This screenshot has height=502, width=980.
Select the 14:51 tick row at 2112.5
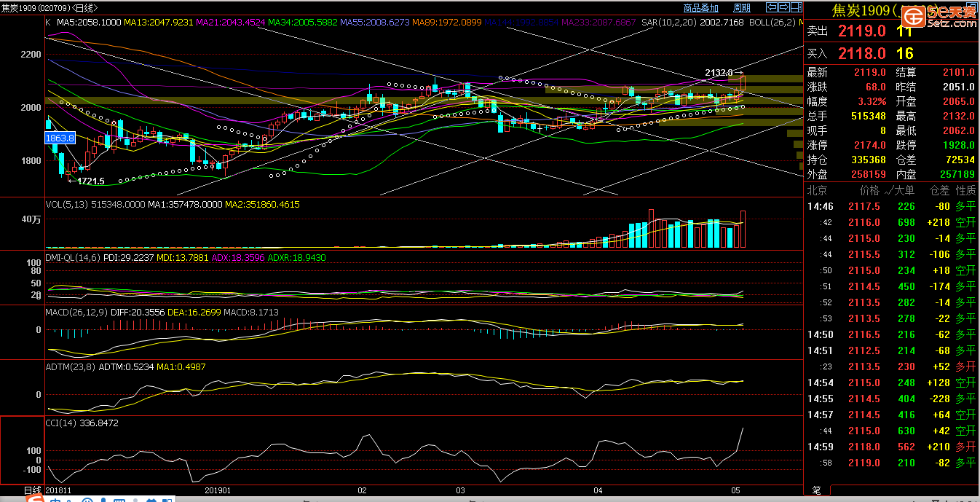click(891, 350)
